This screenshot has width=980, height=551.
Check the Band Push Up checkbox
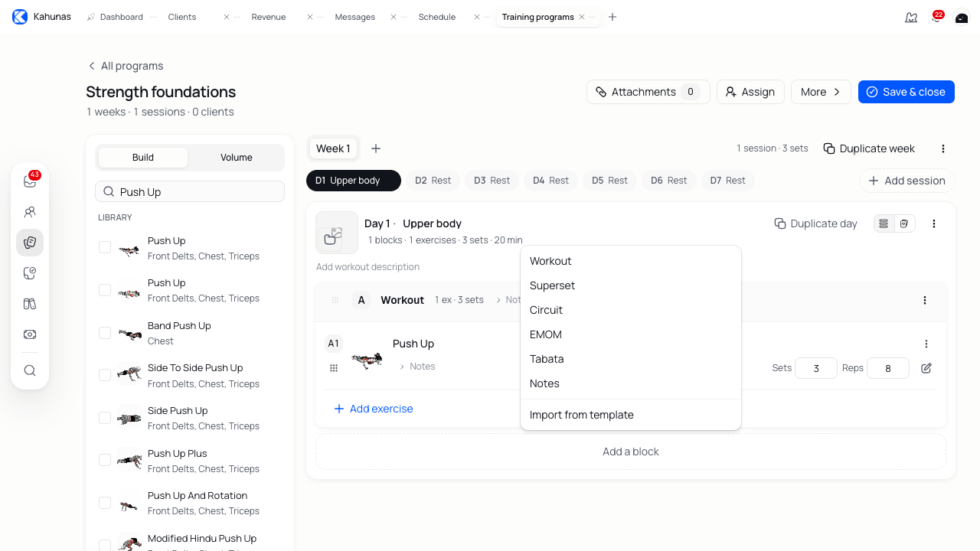pyautogui.click(x=105, y=333)
